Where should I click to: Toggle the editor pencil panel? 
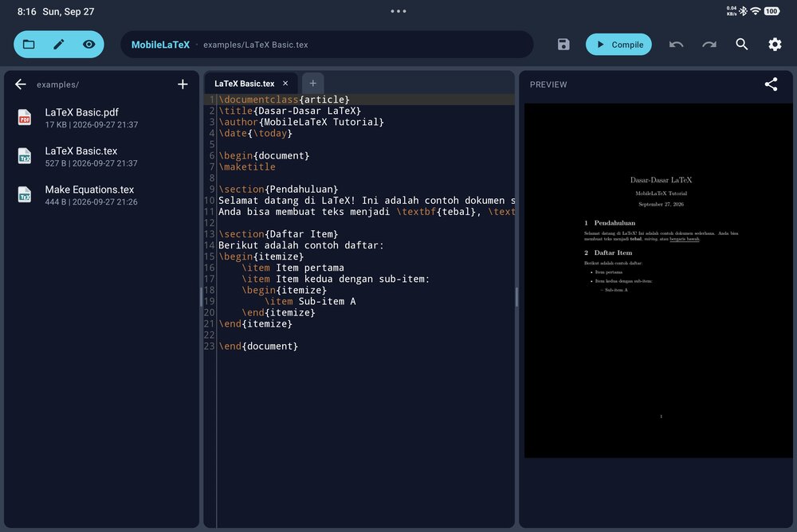pos(59,45)
